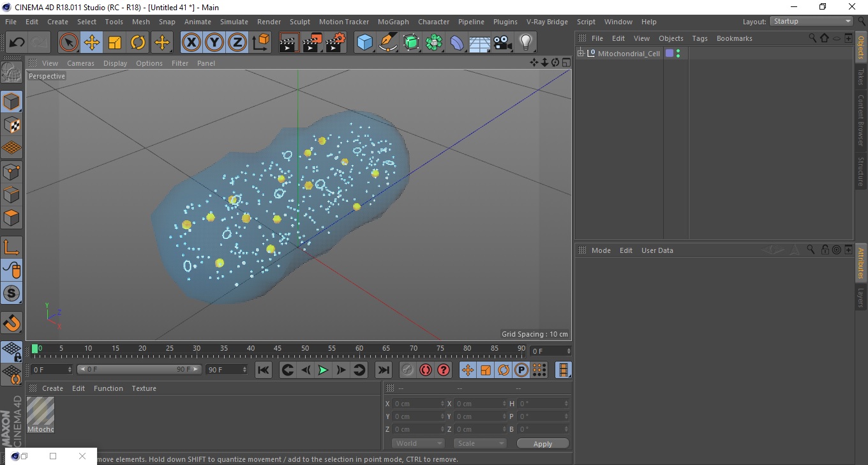Click the current frame field
The image size is (868, 465).
coord(551,351)
